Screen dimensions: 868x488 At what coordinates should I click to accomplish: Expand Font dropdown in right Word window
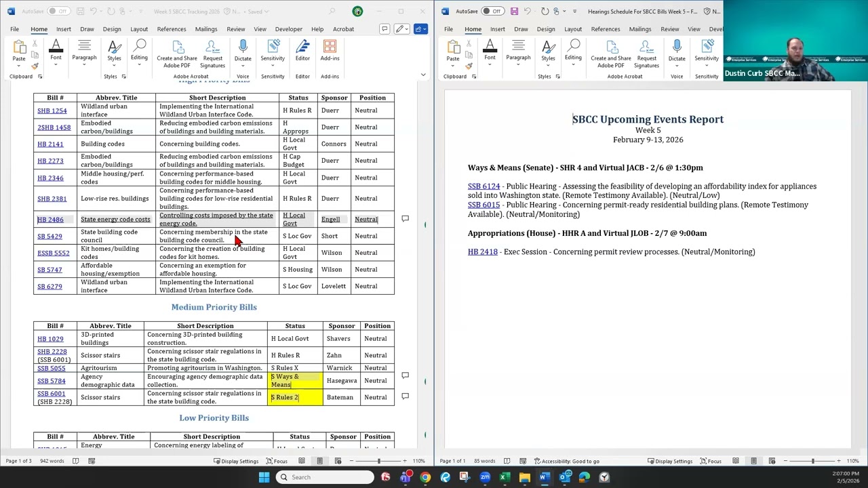490,63
